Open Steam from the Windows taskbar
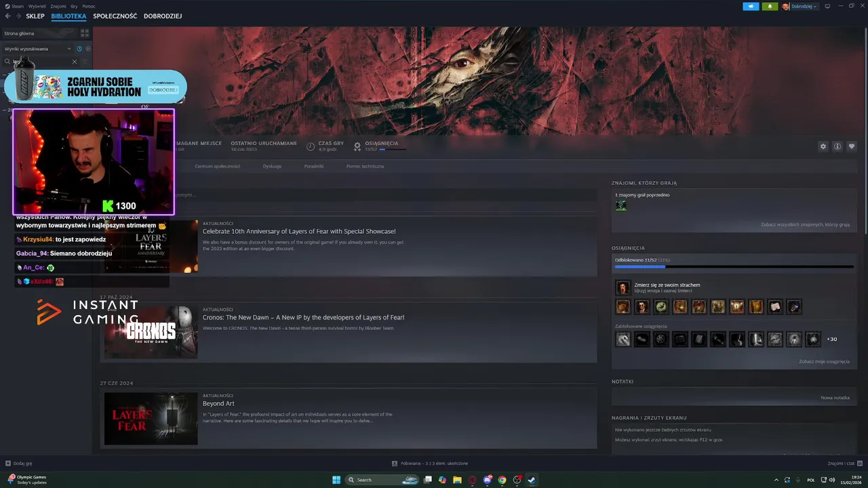The height and width of the screenshot is (488, 868). click(x=531, y=480)
